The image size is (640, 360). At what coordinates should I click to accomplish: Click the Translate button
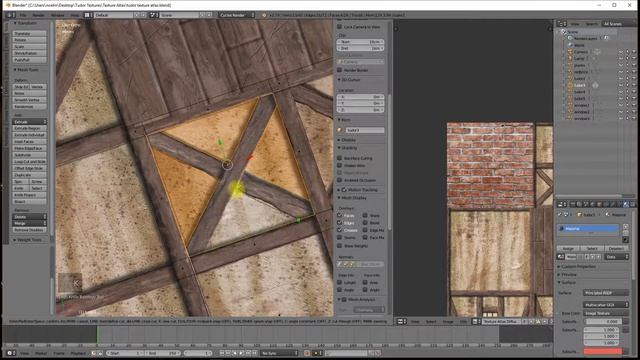coord(30,33)
